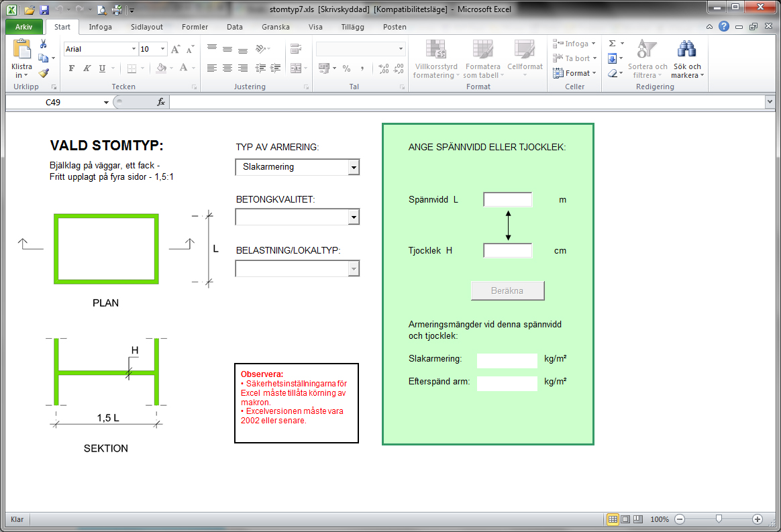Click the font color A button

[183, 68]
